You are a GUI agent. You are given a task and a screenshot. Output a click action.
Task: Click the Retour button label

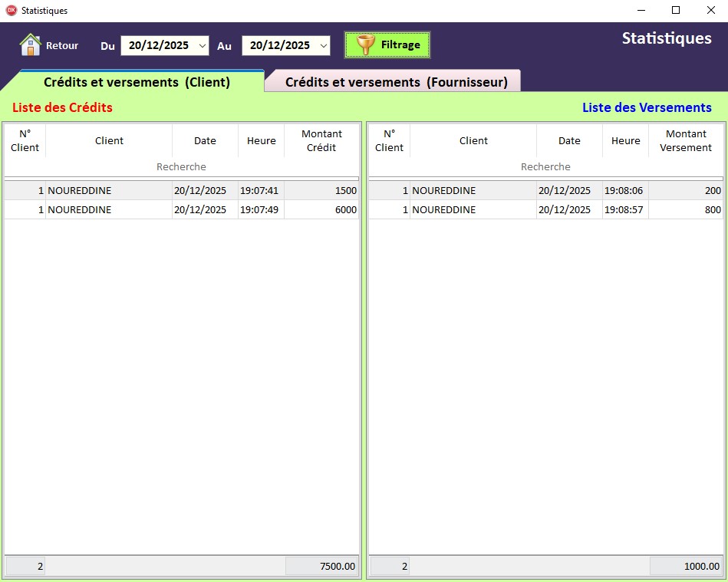pos(62,45)
